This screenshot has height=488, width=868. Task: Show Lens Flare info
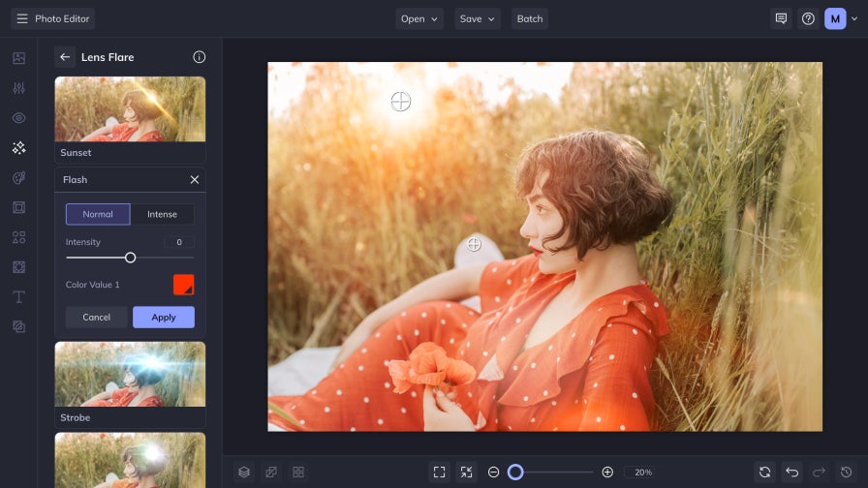[x=200, y=57]
